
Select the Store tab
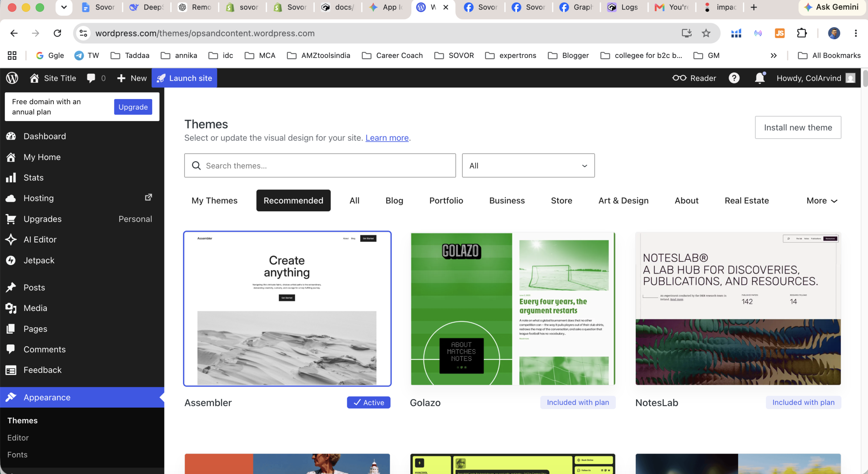click(561, 200)
